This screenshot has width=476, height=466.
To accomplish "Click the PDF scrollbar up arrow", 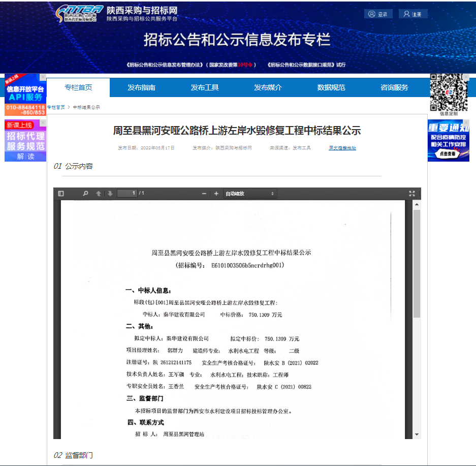I will 417,204.
